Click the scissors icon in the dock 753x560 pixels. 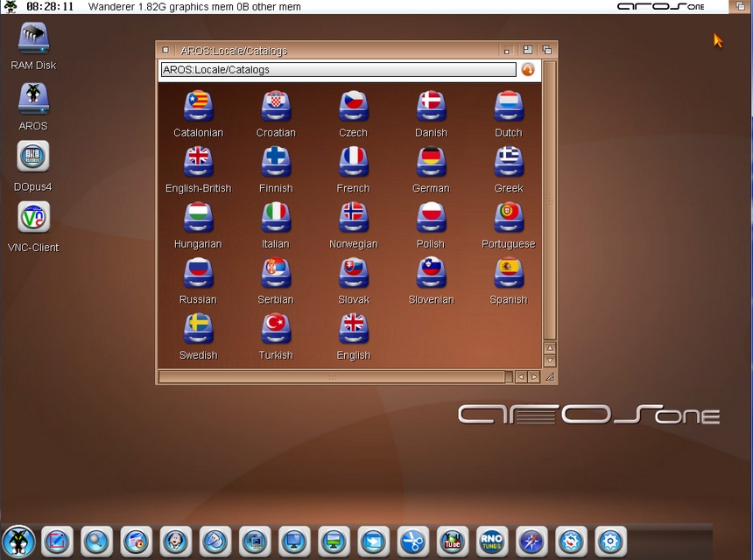tap(413, 542)
